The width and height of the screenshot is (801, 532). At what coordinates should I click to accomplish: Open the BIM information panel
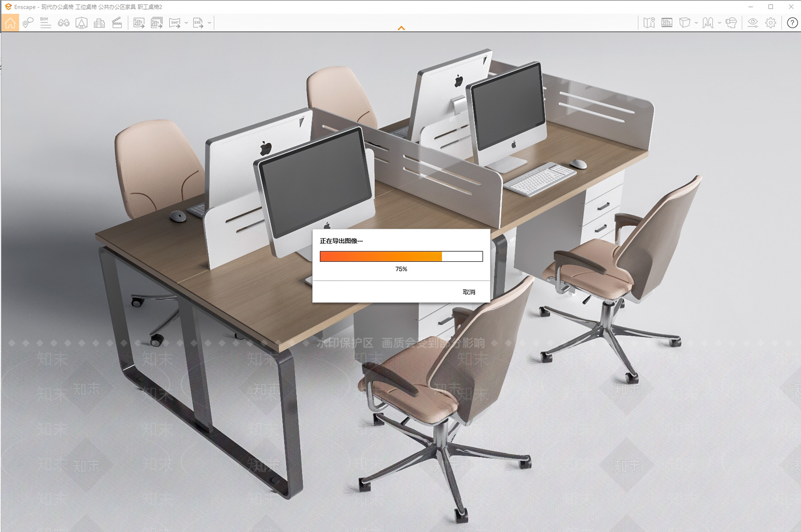pyautogui.click(x=46, y=23)
